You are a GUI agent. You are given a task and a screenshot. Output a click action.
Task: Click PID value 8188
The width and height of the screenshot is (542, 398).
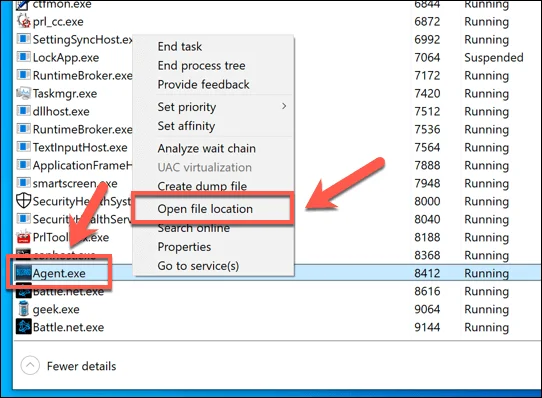[x=427, y=238]
